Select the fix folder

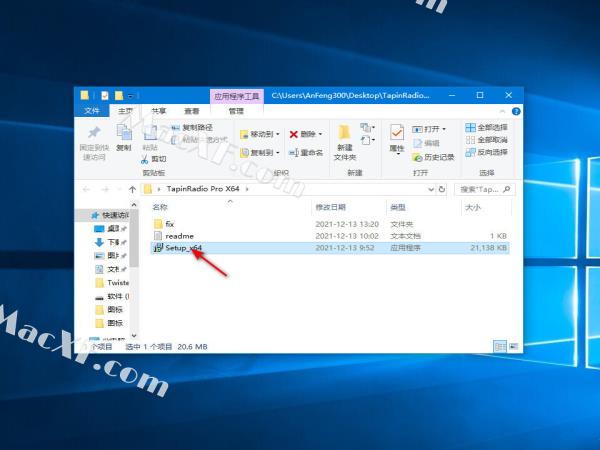(x=330, y=224)
